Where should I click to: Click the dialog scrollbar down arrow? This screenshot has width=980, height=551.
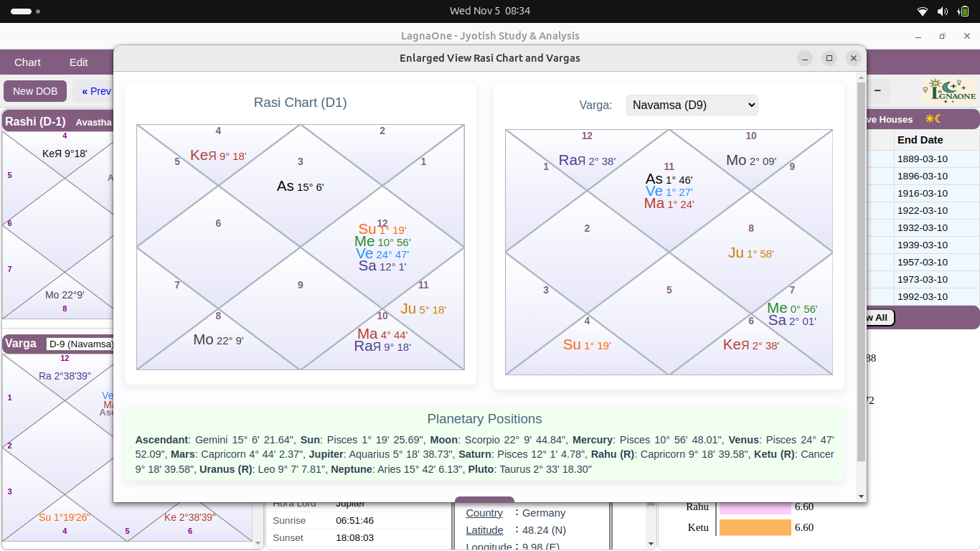pos(862,496)
